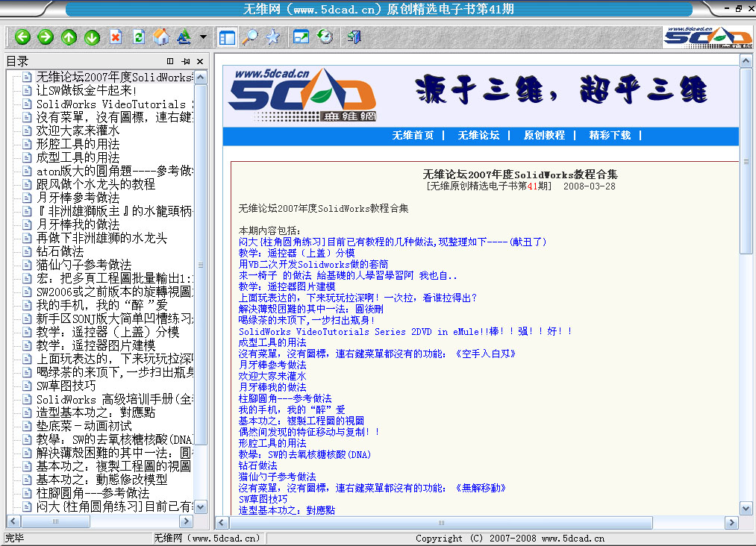Click the history clock icon
Viewport: 756px width, 546px height.
(325, 37)
